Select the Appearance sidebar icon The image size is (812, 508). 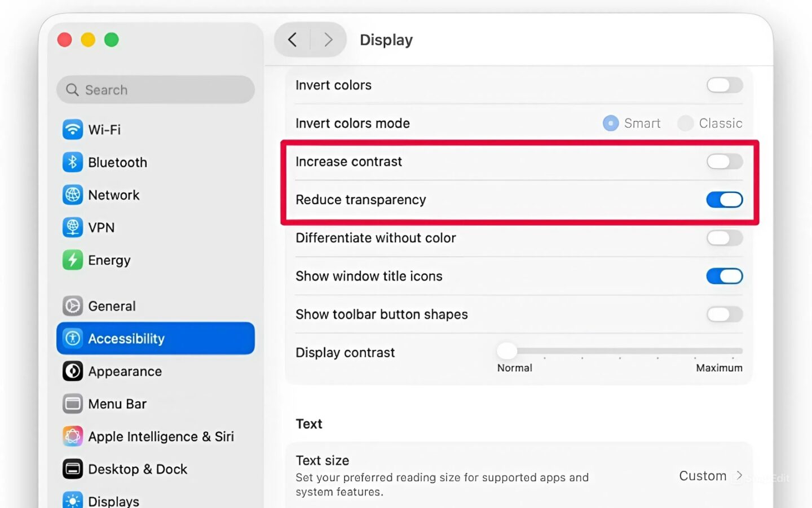[x=73, y=371]
